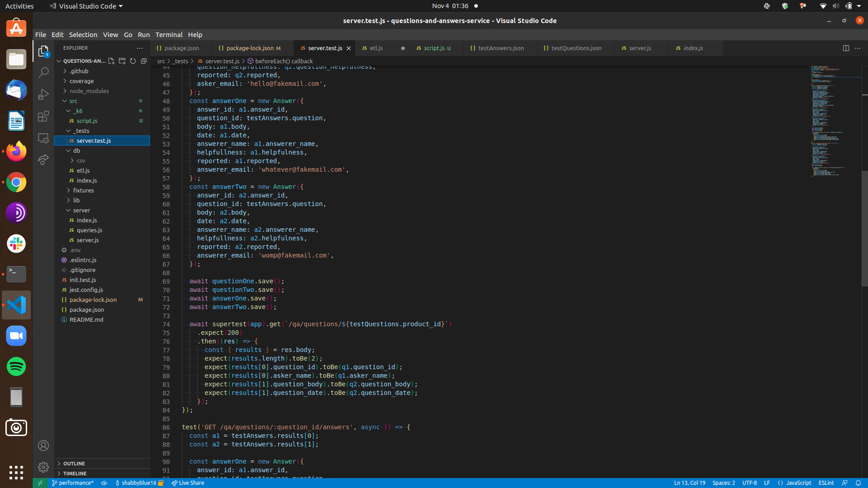Open queries.js in the explorer
The width and height of the screenshot is (868, 488).
[x=102, y=230]
